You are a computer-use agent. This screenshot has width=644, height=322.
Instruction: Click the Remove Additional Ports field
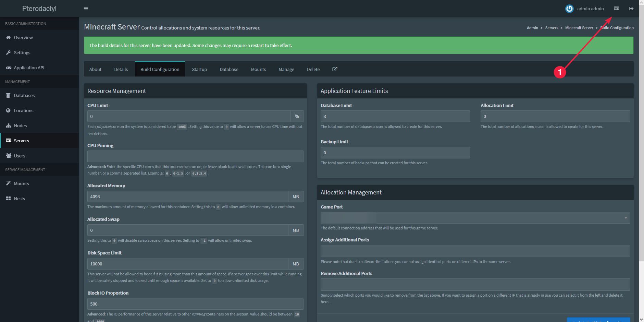click(x=475, y=285)
